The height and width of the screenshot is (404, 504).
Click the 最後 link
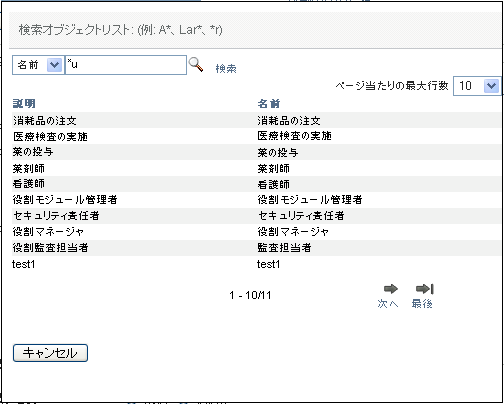422,304
